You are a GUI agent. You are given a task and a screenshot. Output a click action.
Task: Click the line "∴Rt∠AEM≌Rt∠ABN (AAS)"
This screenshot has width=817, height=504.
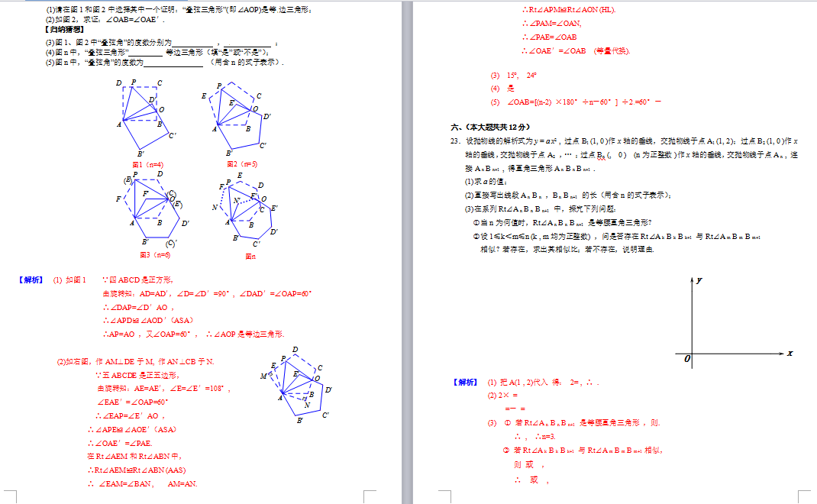pos(137,470)
